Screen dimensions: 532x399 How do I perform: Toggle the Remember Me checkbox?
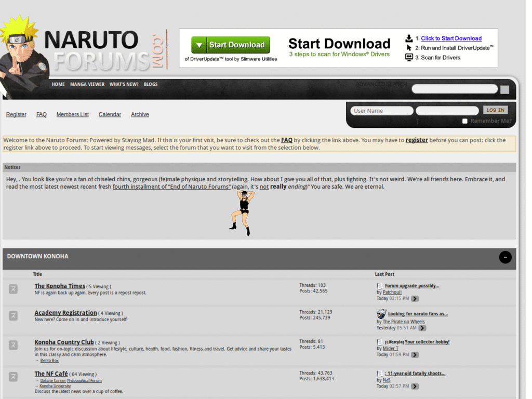pos(465,121)
